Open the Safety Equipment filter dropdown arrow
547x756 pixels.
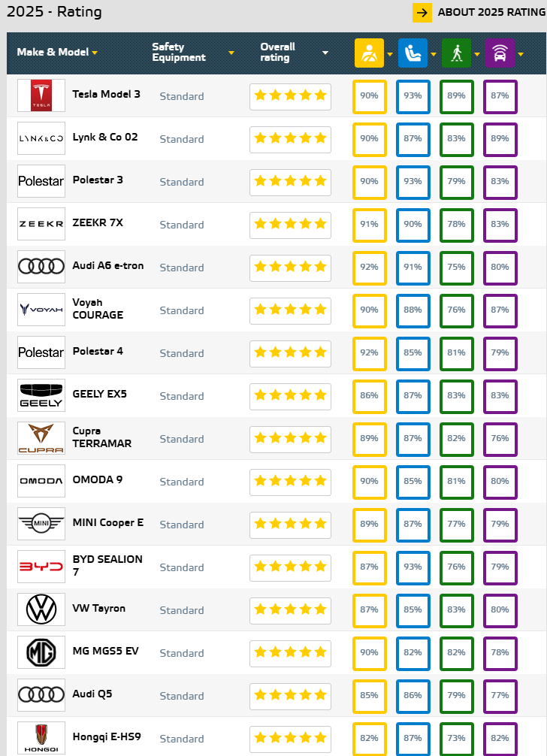click(x=231, y=53)
